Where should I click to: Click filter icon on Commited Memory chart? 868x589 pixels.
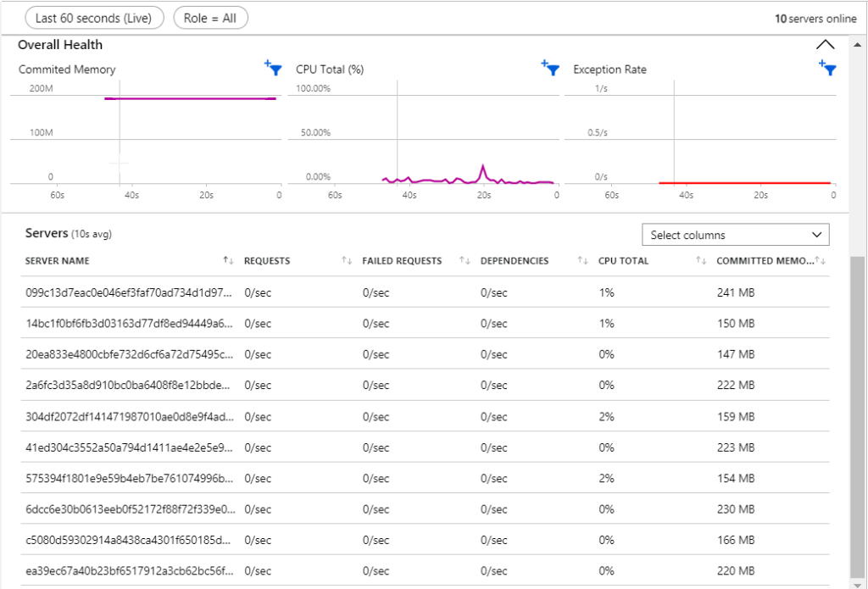[273, 69]
